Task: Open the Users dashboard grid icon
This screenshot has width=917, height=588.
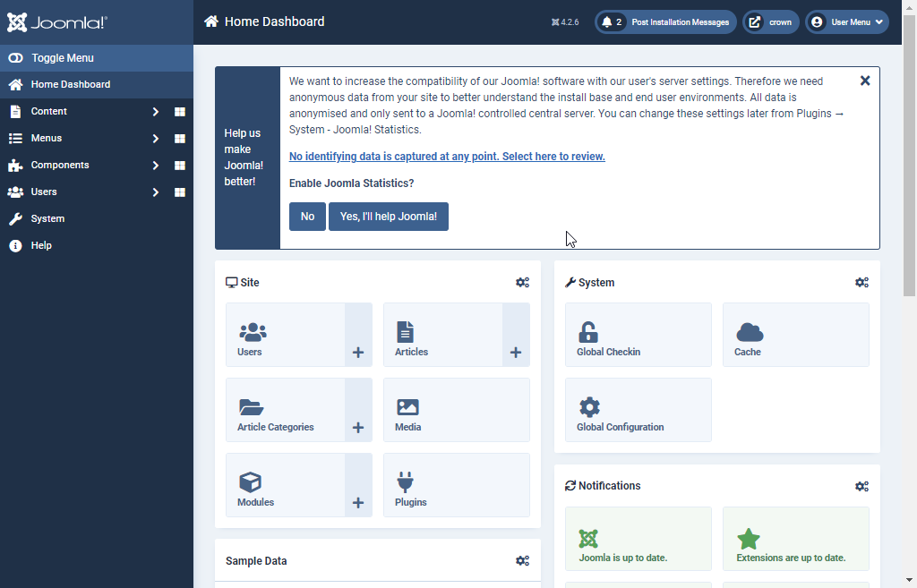Action: [180, 192]
